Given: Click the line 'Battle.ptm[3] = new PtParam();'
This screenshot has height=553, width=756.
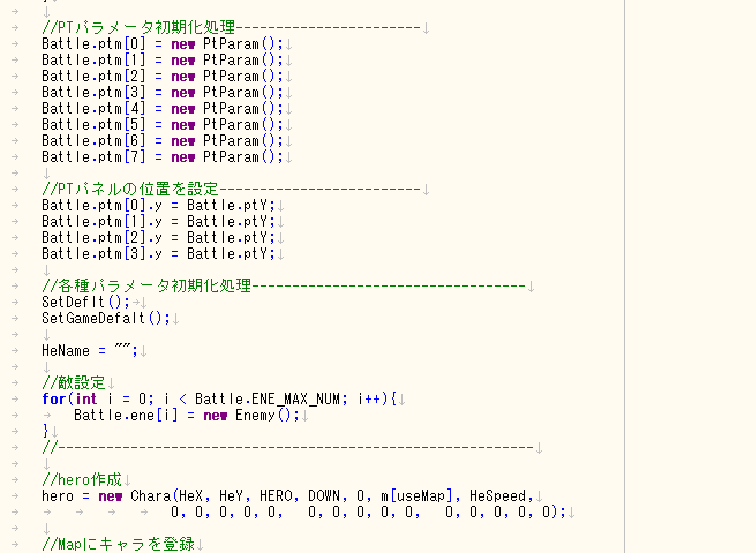Looking at the screenshot, I should click(x=163, y=92).
